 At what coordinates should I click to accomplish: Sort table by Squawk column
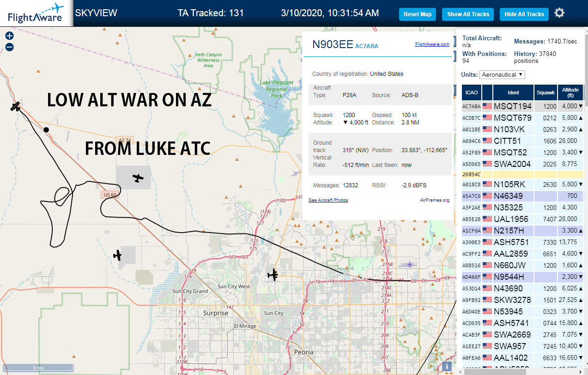(x=546, y=92)
